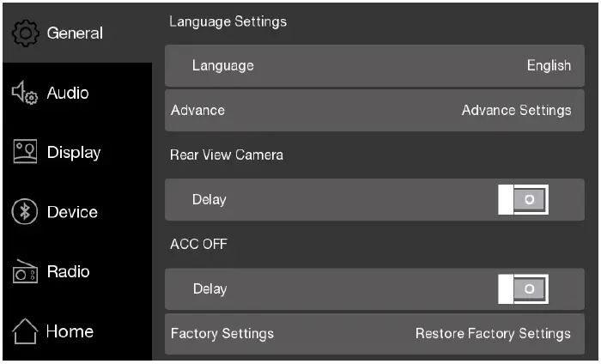Select the Radio settings tab

[x=69, y=272]
